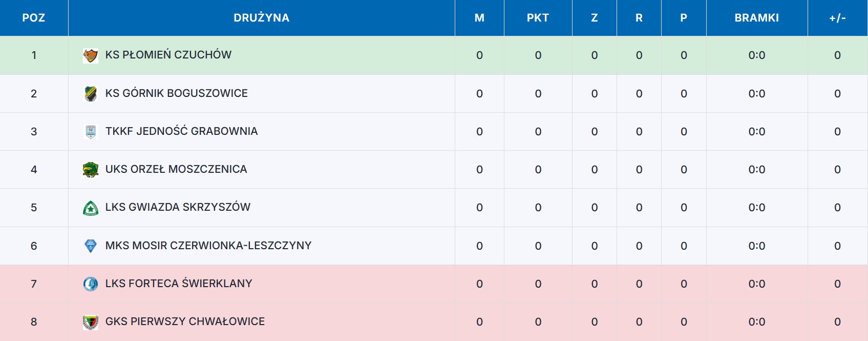
Task: Click the KS Górnik Boguszowice club logo
Action: click(91, 93)
